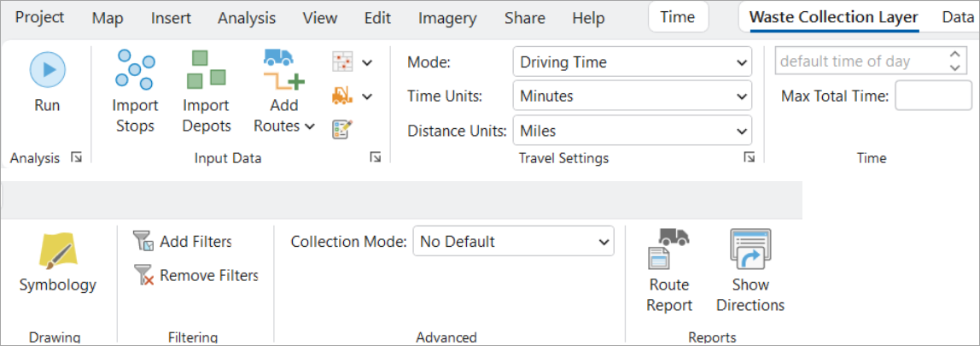
Task: Run the waste collection analysis
Action: coord(47,70)
